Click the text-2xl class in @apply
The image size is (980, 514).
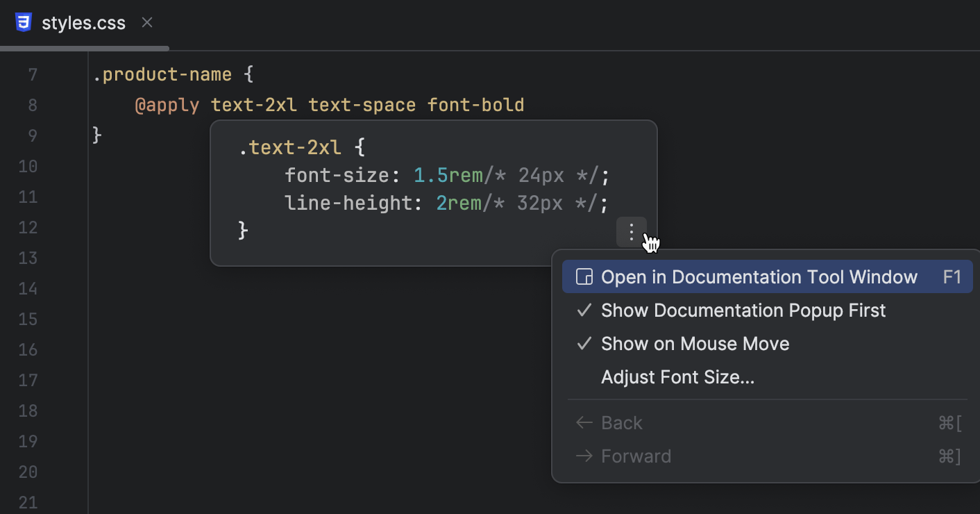click(254, 106)
